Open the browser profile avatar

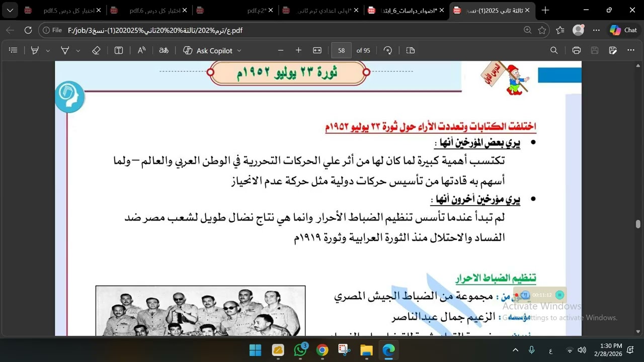tap(579, 30)
